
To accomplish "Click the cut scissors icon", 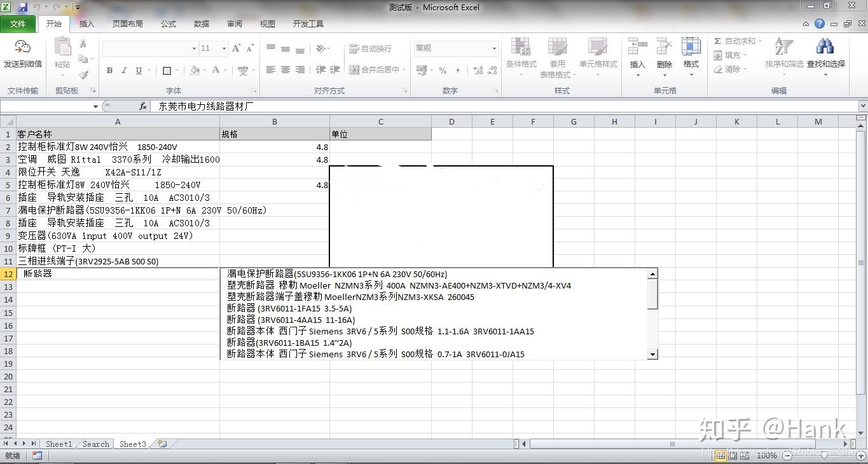I will point(83,43).
